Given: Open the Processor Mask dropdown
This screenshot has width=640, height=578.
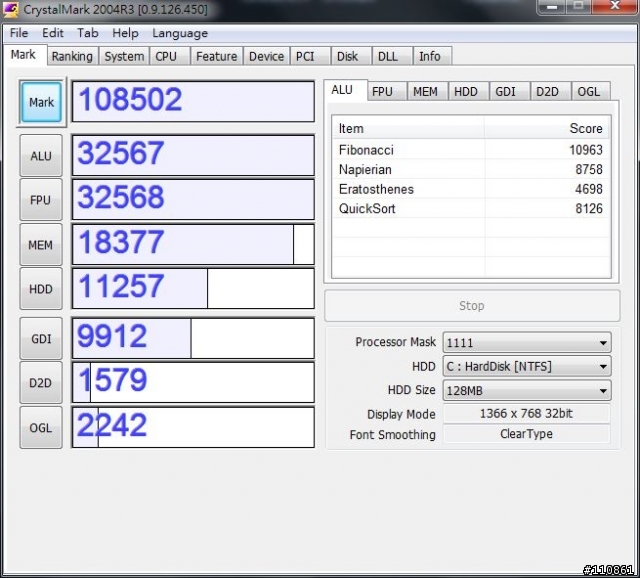Looking at the screenshot, I should coord(527,342).
